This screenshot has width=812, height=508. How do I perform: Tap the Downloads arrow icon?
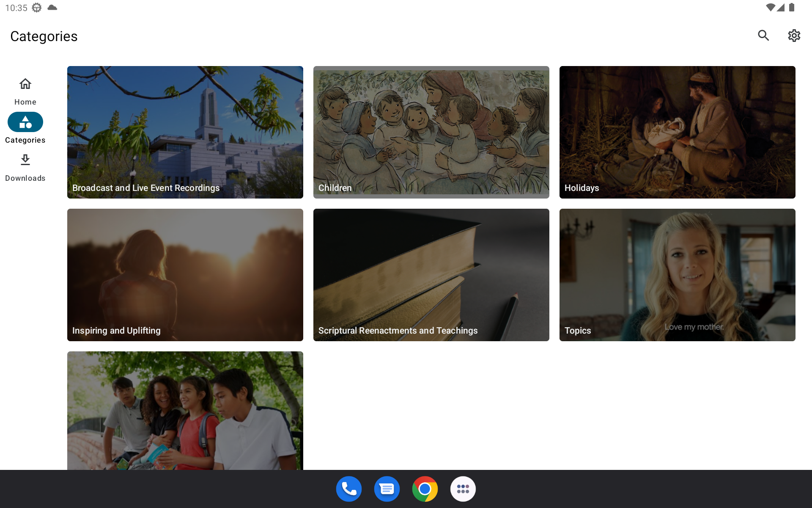25,160
